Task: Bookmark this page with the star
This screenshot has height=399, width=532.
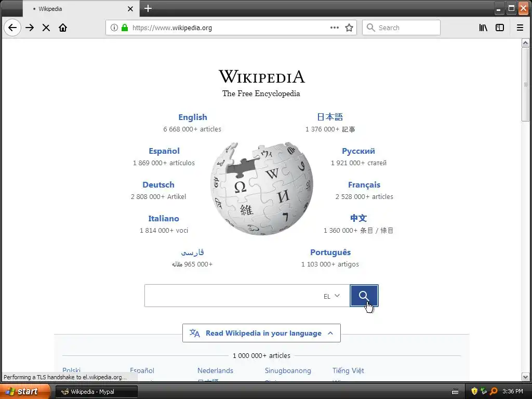Action: [x=349, y=28]
